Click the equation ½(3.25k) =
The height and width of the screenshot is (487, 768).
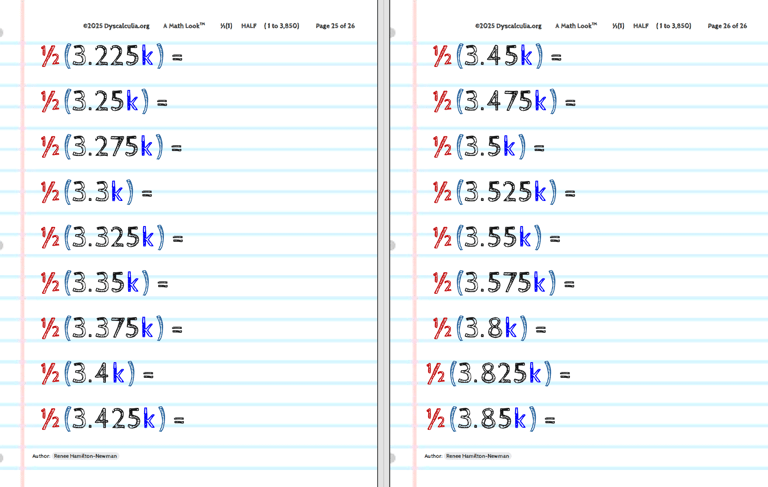104,101
